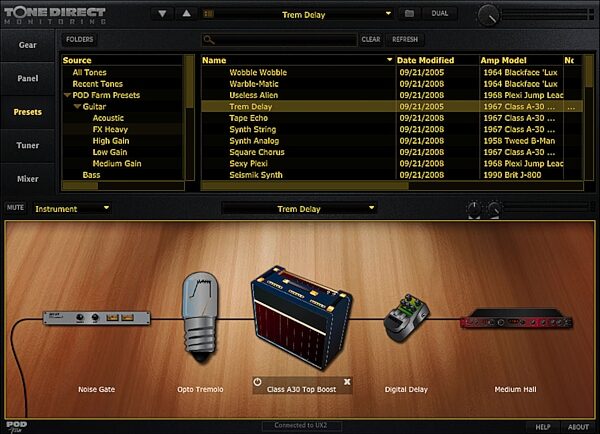Toggle power on Class A30 Top Boost
Viewport: 600px width, 434px height.
point(258,382)
